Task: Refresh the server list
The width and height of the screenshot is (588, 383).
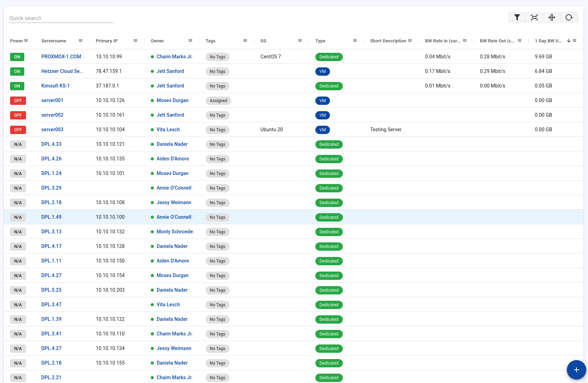Action: coord(569,17)
